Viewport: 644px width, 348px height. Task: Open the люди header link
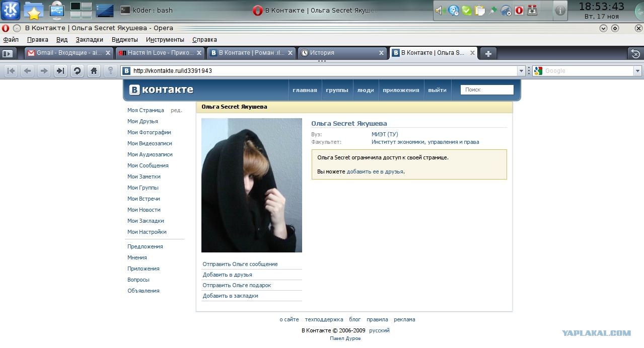366,90
